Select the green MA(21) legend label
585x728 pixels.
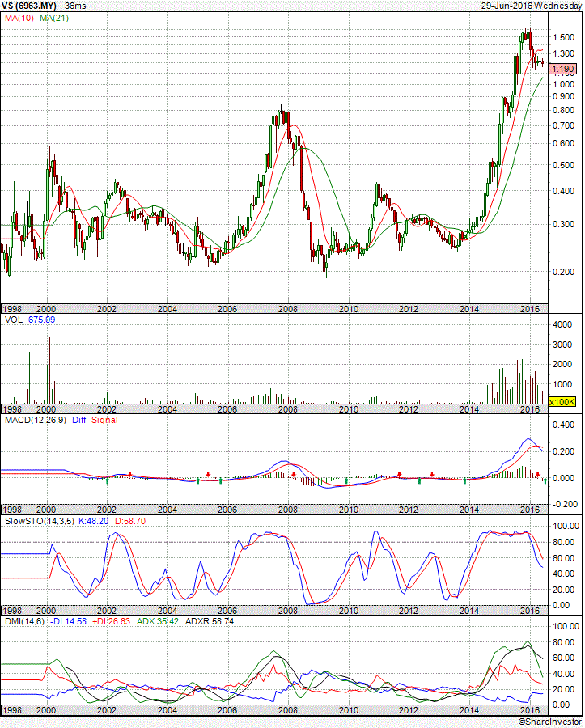[54, 18]
